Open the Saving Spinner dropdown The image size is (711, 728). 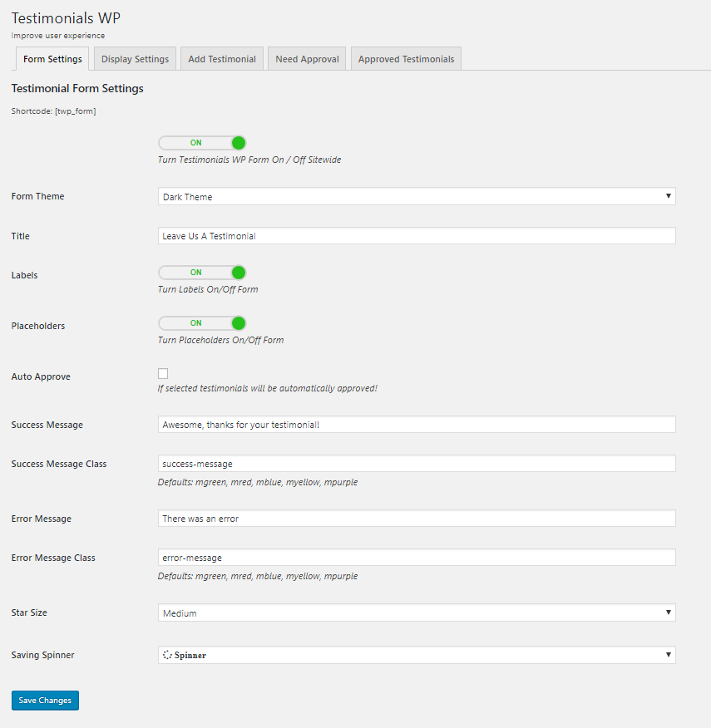(x=417, y=655)
